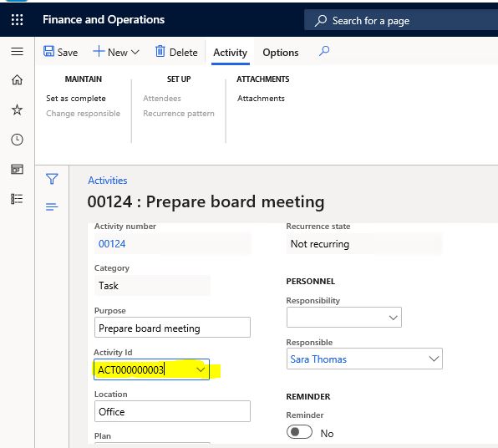
Task: Open the Recent clock icon
Action: (x=18, y=140)
